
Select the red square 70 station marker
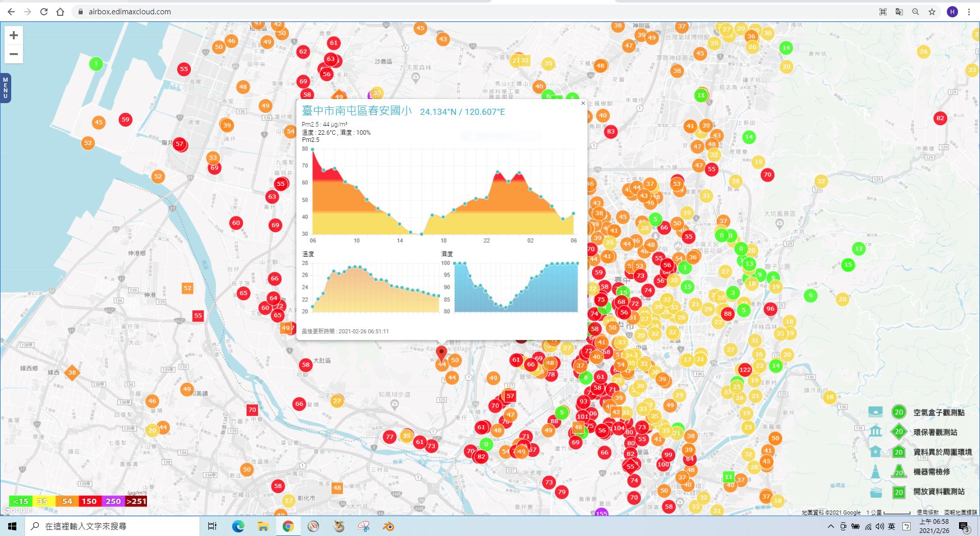(252, 409)
